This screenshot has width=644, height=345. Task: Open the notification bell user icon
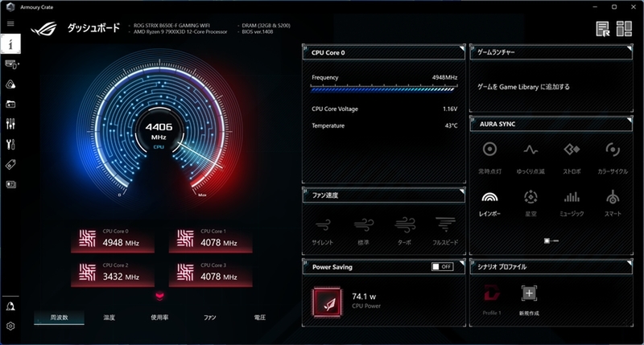pyautogui.click(x=10, y=306)
